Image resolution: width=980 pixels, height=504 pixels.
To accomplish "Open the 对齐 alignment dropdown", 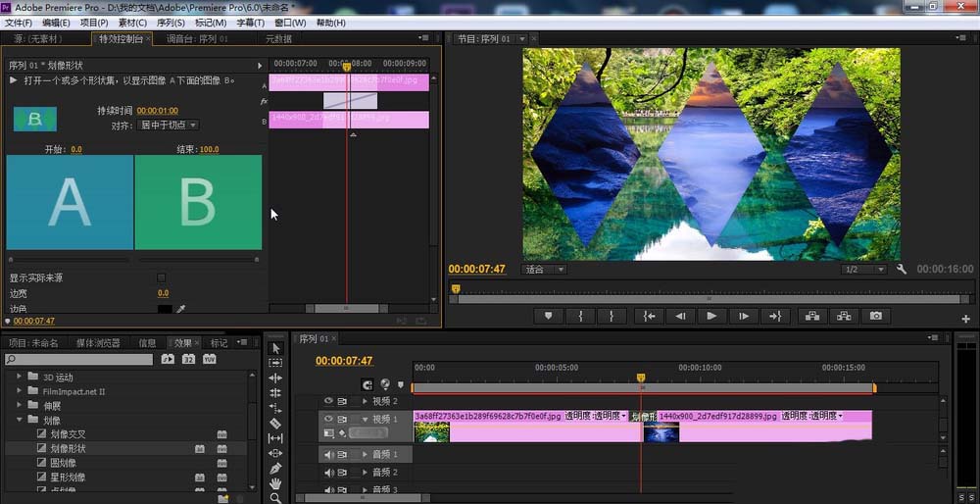I will click(168, 126).
